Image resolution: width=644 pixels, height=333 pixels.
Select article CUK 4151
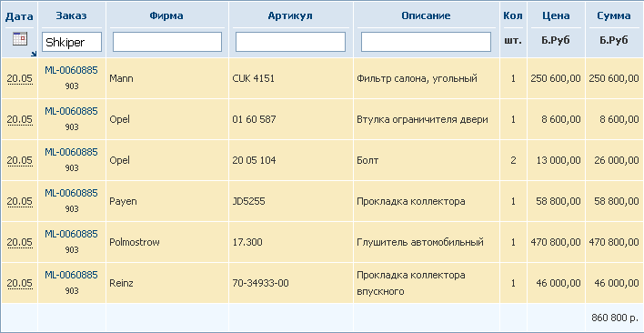(253, 78)
